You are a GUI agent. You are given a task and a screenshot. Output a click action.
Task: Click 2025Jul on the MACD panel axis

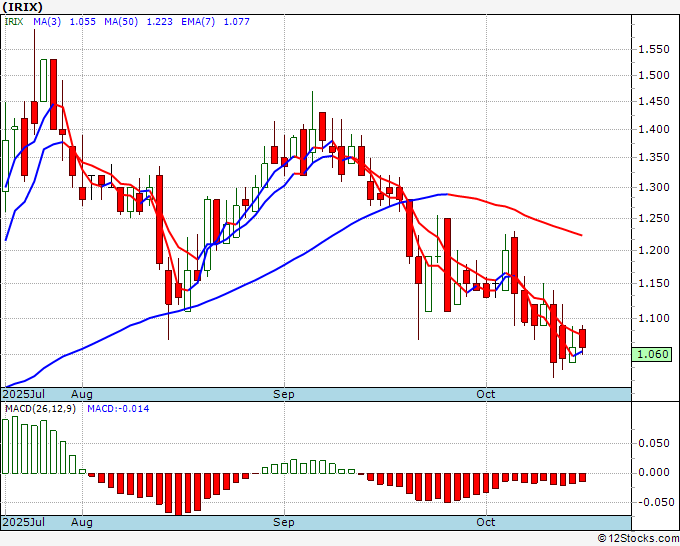pyautogui.click(x=24, y=522)
